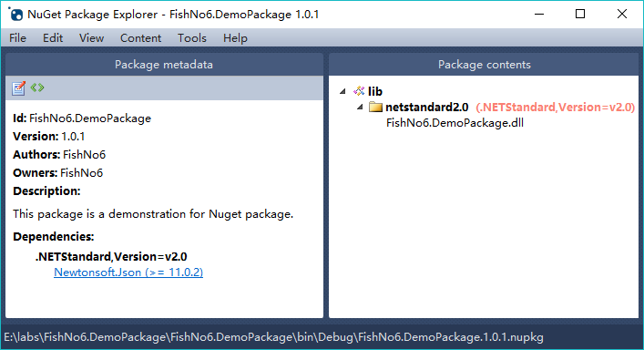Open the Tools menu

click(192, 38)
